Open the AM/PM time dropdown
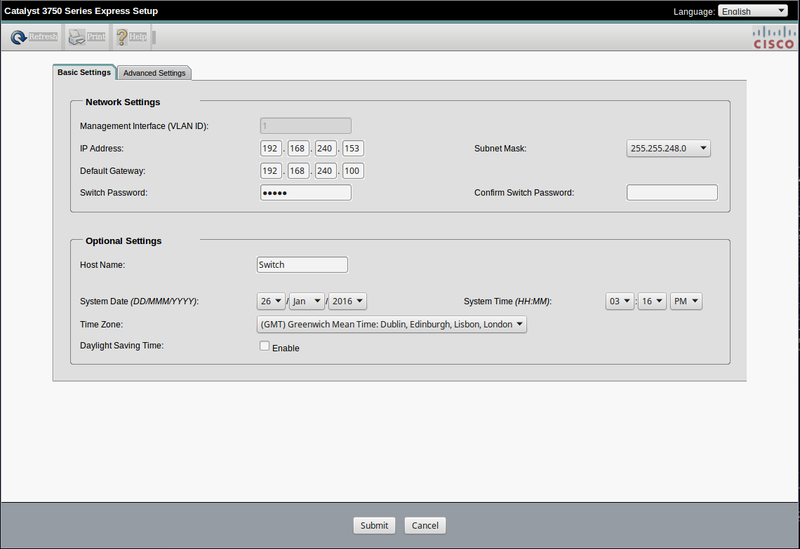 point(686,301)
